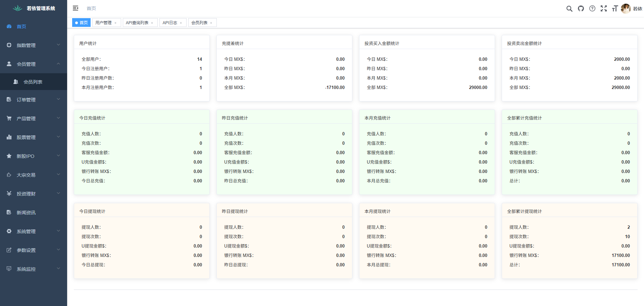Image resolution: width=644 pixels, height=306 pixels.
Task: Click the 新股IPO star icon
Action: [x=9, y=156]
